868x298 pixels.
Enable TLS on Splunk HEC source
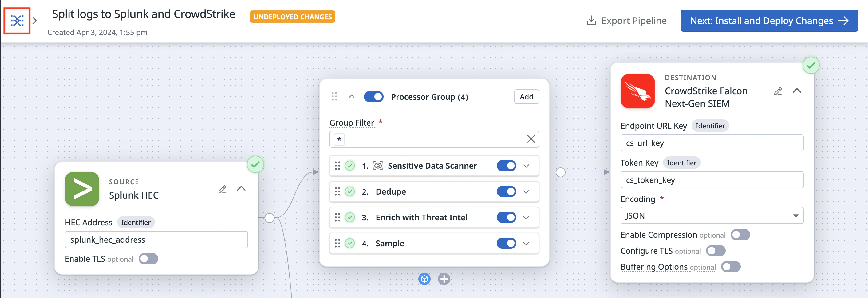[x=148, y=259]
